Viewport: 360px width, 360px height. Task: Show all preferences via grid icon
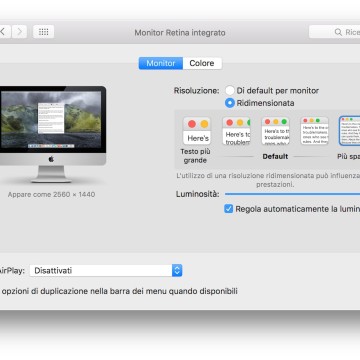43,32
